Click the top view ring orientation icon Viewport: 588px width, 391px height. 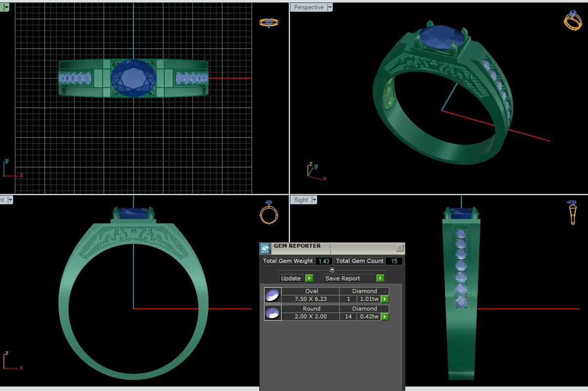click(268, 22)
